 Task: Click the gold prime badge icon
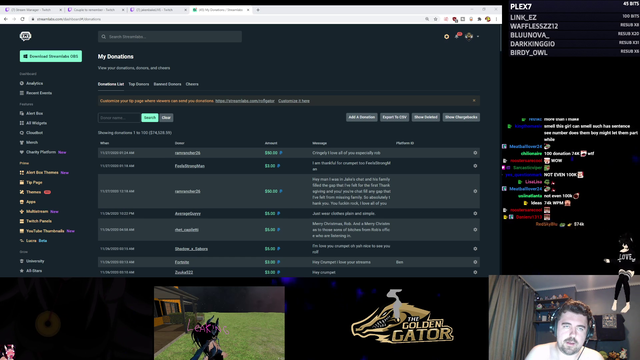[x=447, y=37]
